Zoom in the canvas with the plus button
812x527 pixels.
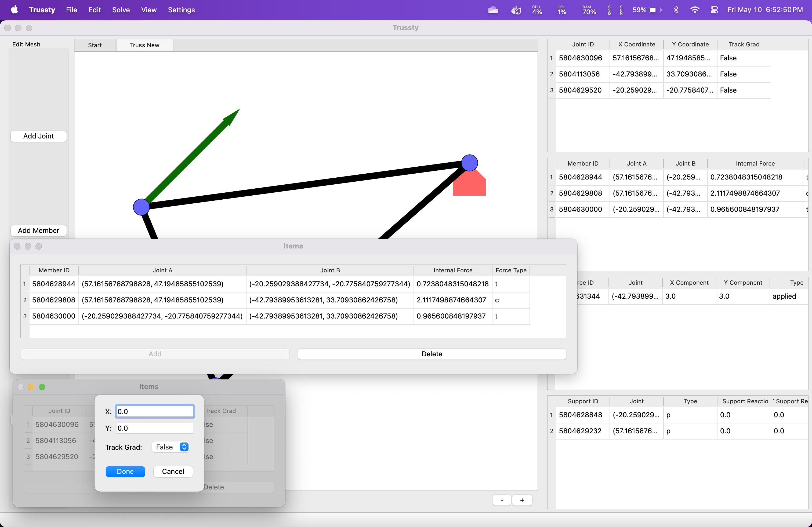pos(522,500)
